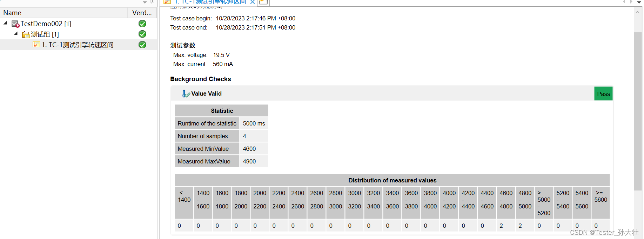Click the 4800 - 5000 distribution column
Screen dimensions: 644x239
525,203
